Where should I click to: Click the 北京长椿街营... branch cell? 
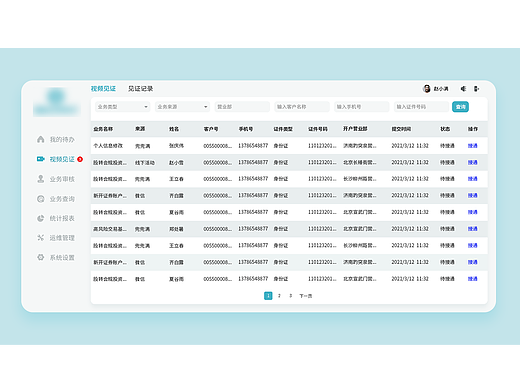click(360, 162)
